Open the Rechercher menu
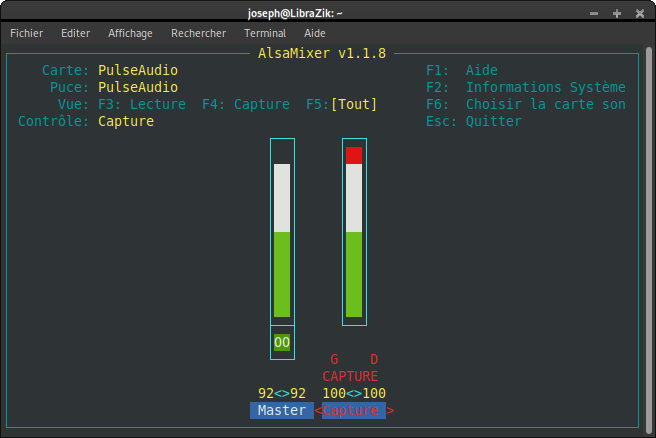 point(198,33)
